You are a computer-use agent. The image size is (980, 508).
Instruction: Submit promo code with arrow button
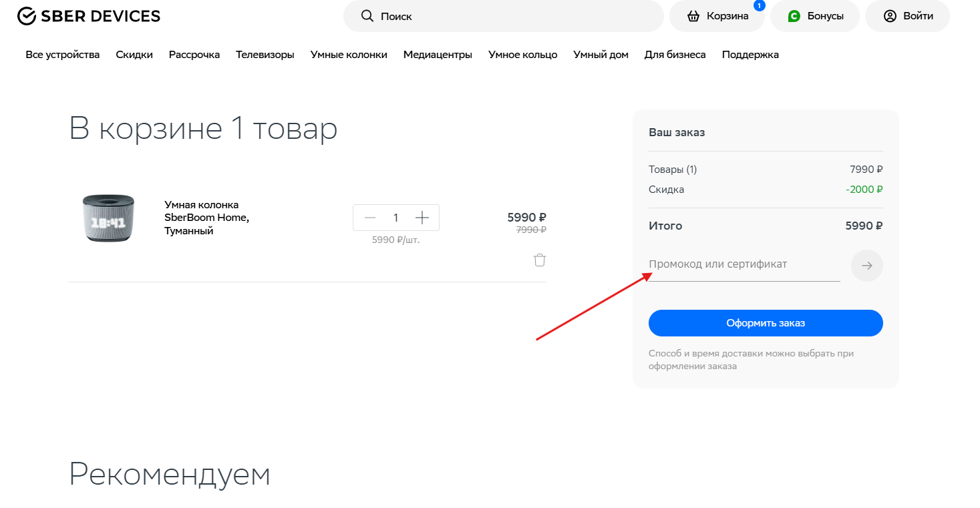click(867, 266)
